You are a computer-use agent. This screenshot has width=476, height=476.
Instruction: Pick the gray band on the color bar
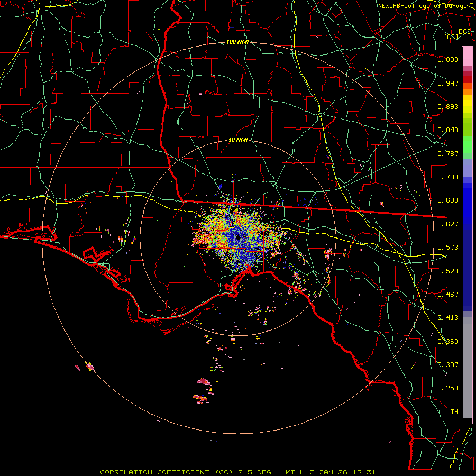467,368
